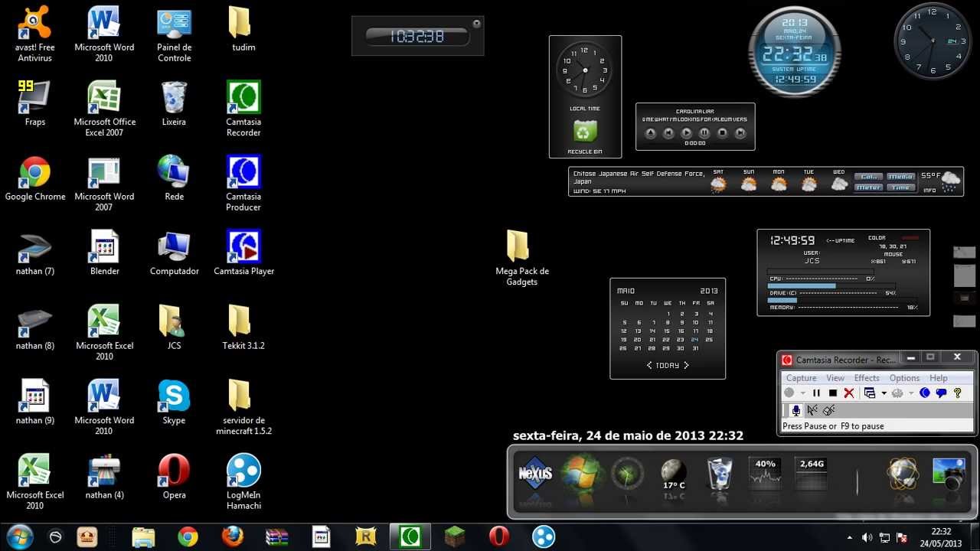Select the Skype desktop icon

174,402
